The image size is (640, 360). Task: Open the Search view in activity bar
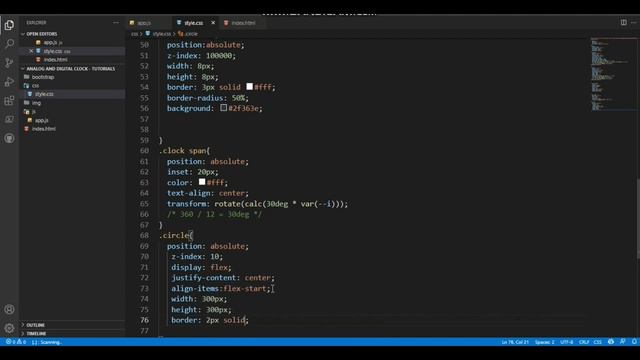pyautogui.click(x=9, y=44)
